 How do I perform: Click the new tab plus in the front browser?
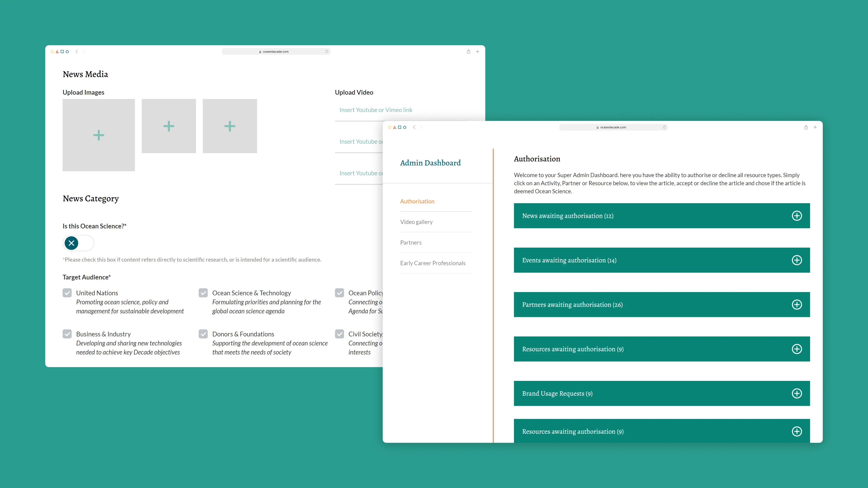[815, 127]
